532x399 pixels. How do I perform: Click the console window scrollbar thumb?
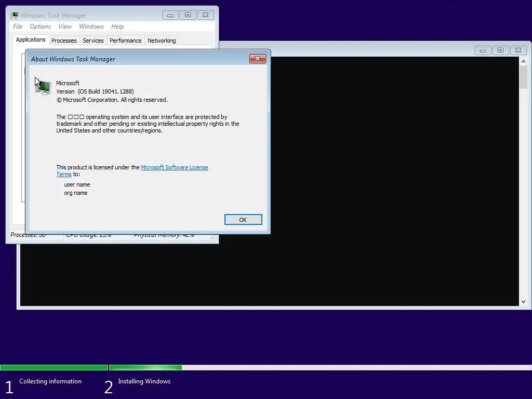pos(523,77)
